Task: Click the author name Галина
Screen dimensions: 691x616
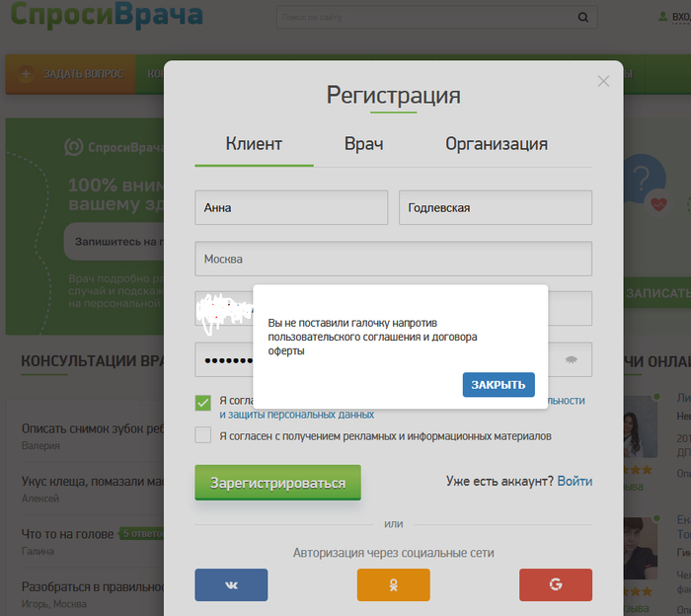Action: click(x=38, y=551)
